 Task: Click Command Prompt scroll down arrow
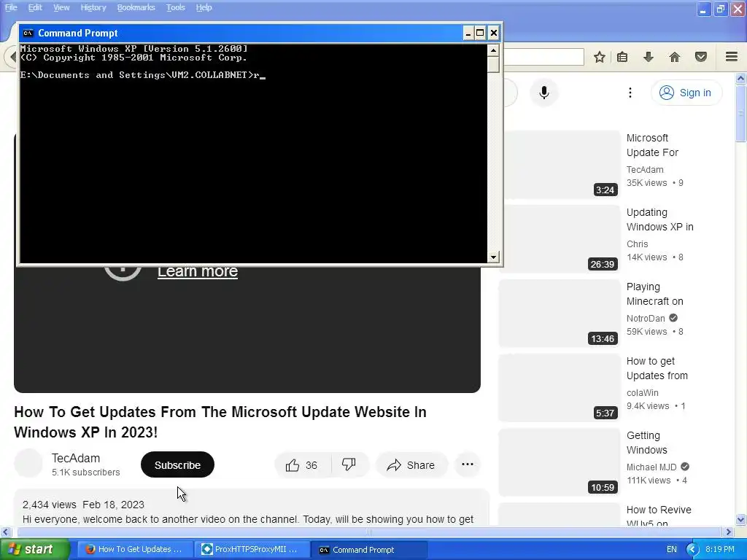[x=493, y=257]
